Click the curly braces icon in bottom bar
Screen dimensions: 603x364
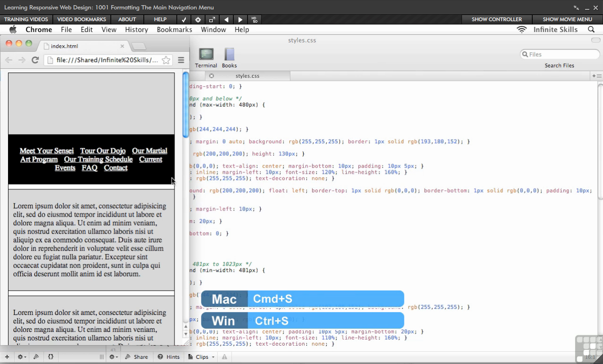[x=51, y=357]
